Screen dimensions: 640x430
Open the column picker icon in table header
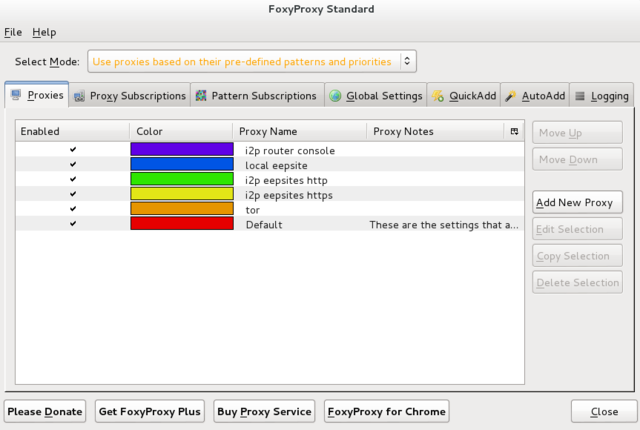[x=514, y=131]
